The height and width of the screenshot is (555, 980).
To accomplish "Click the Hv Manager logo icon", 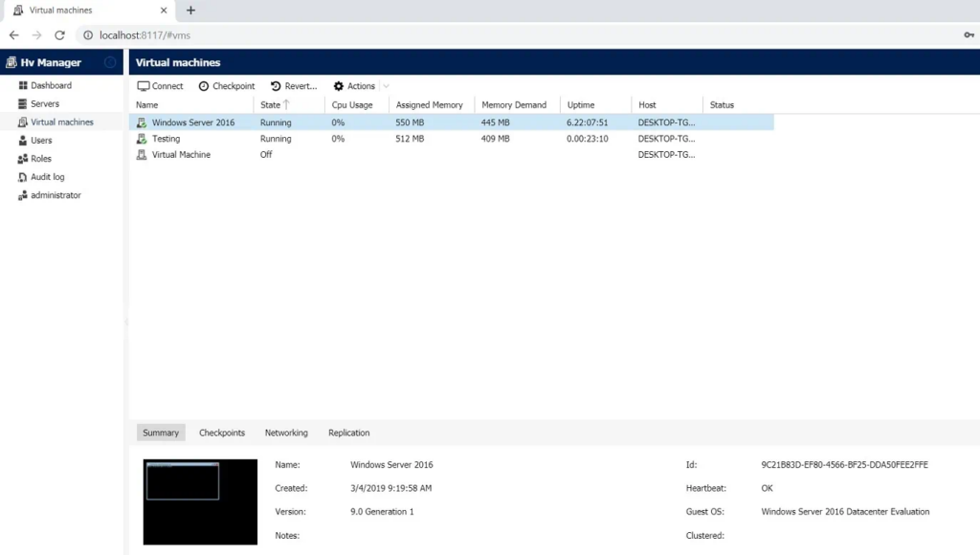I will coord(11,62).
